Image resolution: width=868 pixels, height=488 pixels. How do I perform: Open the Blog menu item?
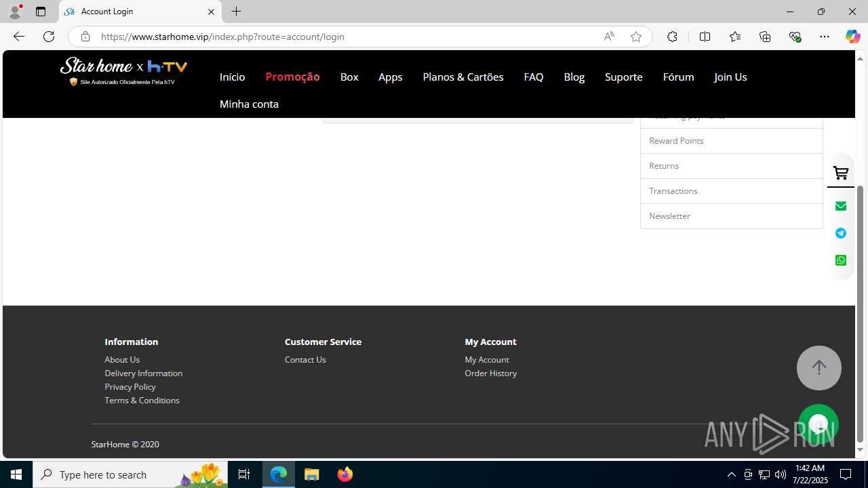click(574, 77)
